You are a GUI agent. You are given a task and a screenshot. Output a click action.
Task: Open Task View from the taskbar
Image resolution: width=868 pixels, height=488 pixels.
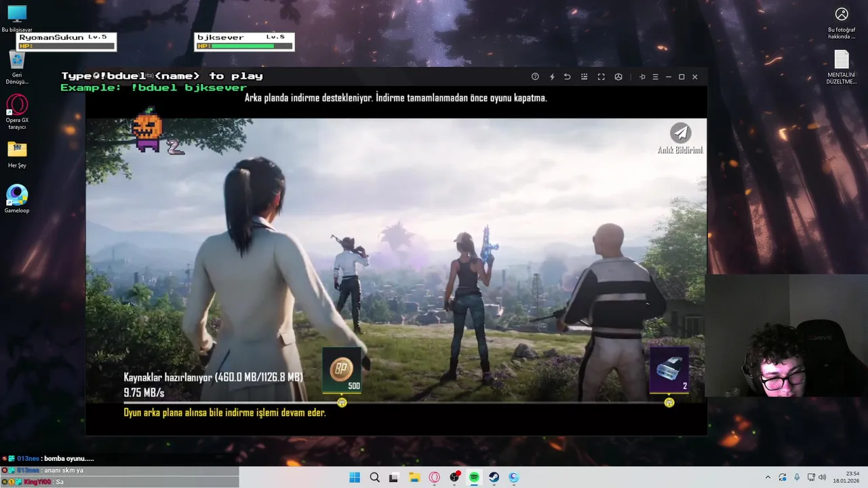pyautogui.click(x=394, y=477)
